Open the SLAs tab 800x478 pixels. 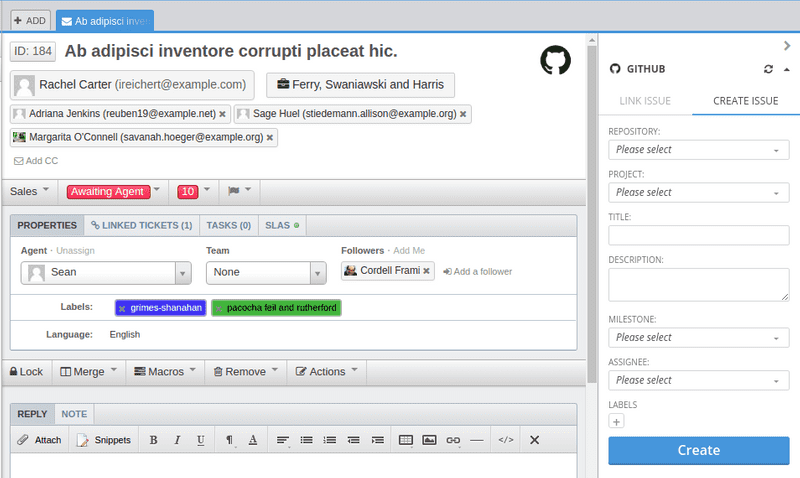[x=282, y=225]
